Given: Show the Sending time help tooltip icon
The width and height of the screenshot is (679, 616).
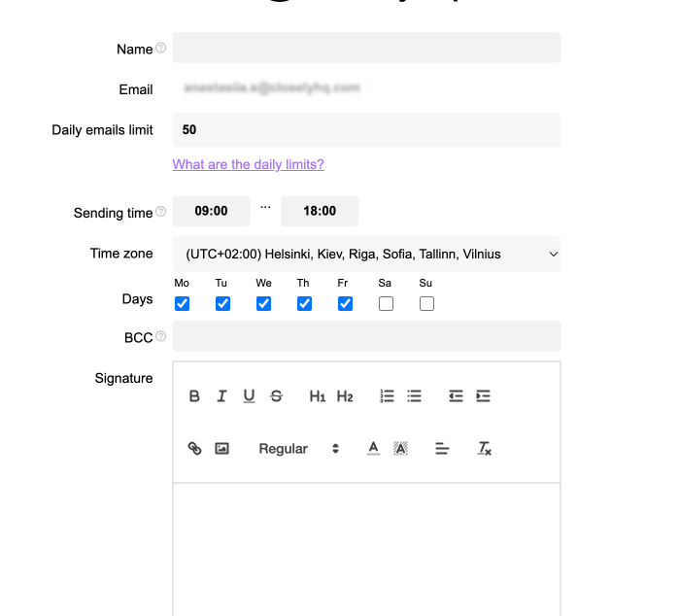Looking at the screenshot, I should [x=160, y=212].
